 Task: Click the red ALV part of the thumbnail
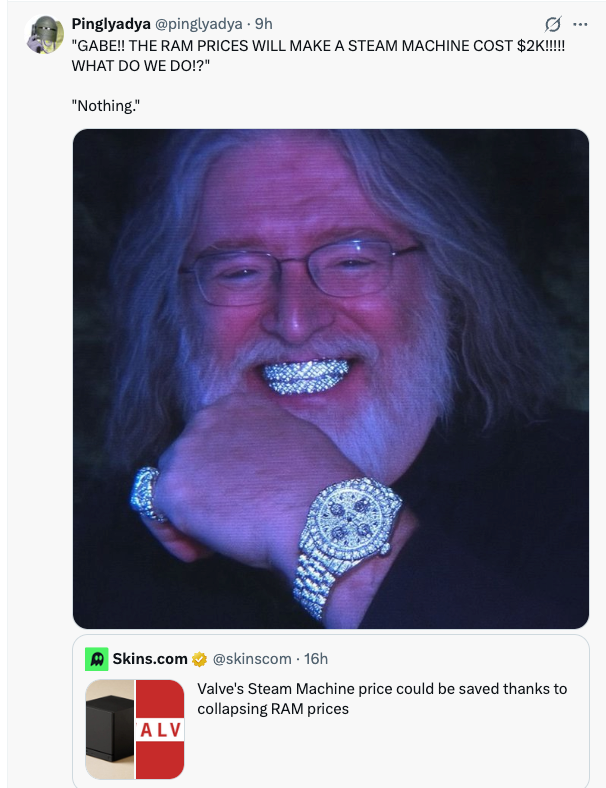pos(160,729)
